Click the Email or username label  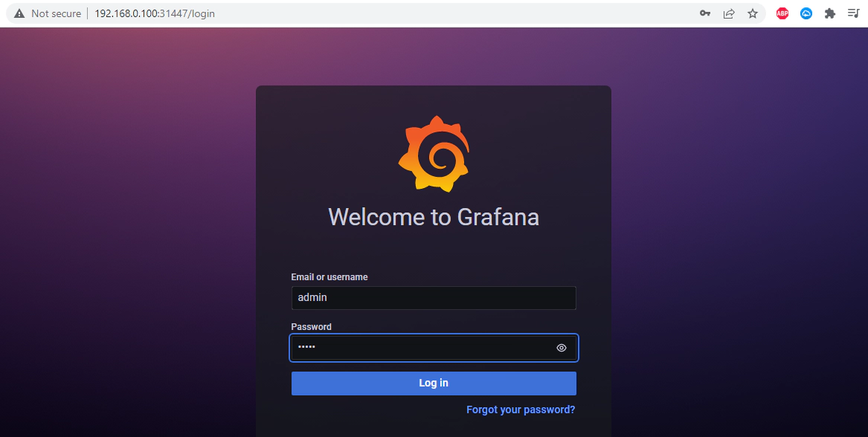pos(329,277)
